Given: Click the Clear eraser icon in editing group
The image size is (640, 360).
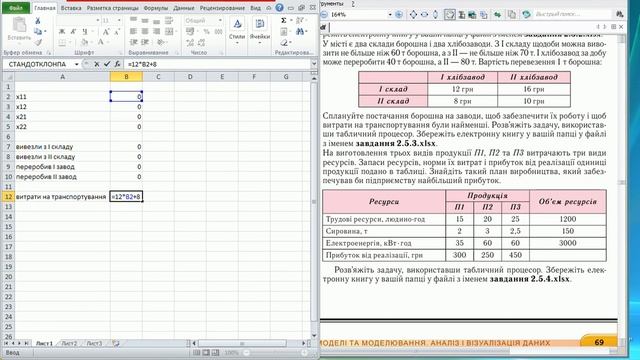Looking at the screenshot, I should pos(284,42).
